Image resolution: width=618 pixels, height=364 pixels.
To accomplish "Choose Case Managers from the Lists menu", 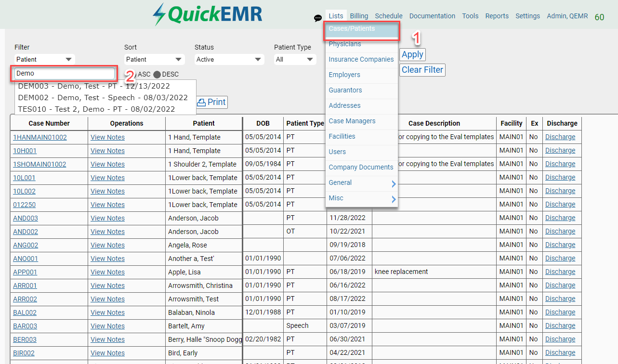I will click(362, 121).
